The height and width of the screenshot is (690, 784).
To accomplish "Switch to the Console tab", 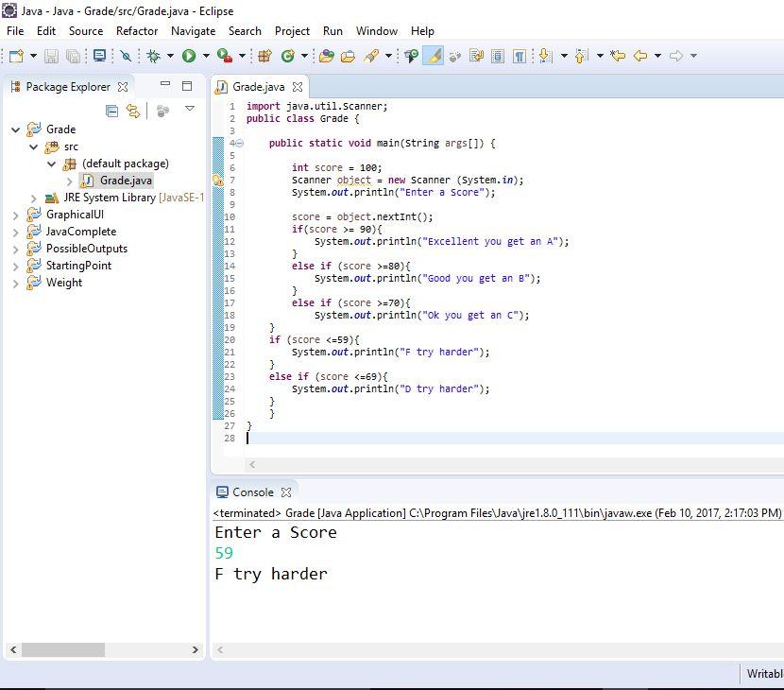I will [x=252, y=492].
